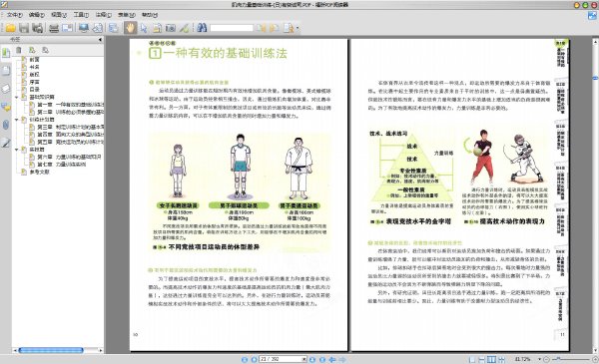
Task: Select the arrow cursor selection tool
Action: click(x=144, y=28)
